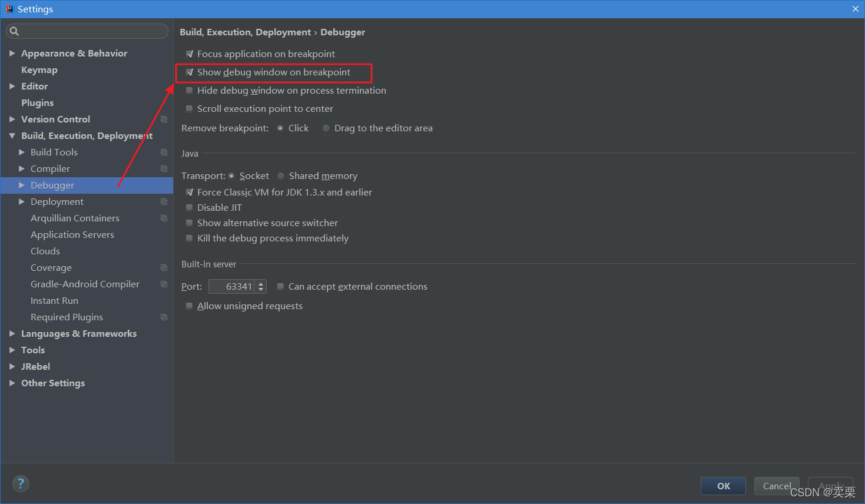Toggle Focus application on breakpoint checkbox

[190, 54]
